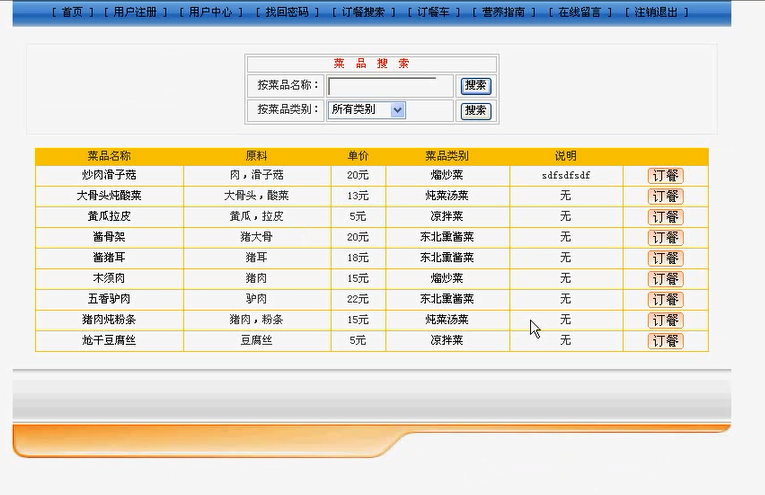Screen dimensions: 765x495
Task: Order 大骨头炖酸菜 with its 订餐 button
Action: (x=665, y=196)
